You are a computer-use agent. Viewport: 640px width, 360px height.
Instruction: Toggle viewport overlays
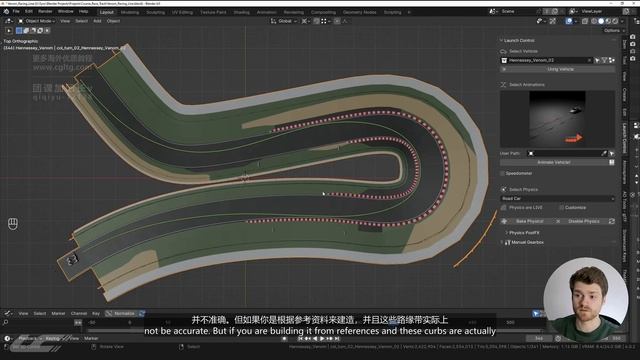[569, 21]
